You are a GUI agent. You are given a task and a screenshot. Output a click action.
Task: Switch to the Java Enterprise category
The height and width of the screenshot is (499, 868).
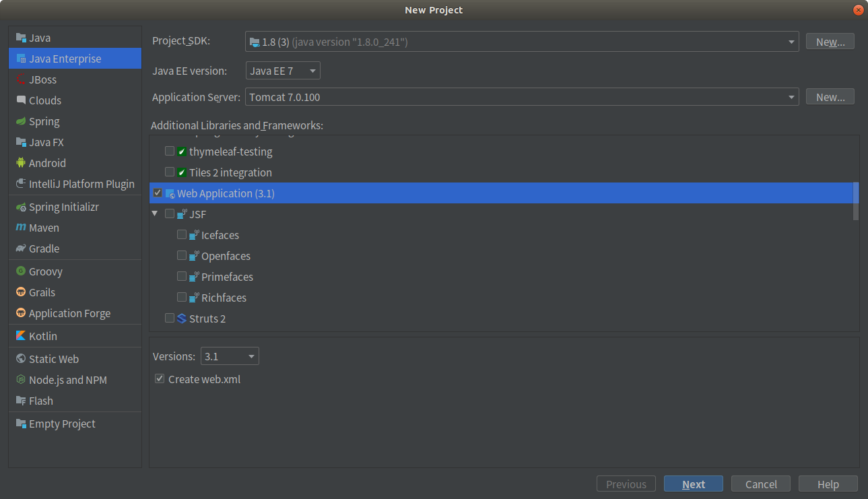click(x=62, y=59)
